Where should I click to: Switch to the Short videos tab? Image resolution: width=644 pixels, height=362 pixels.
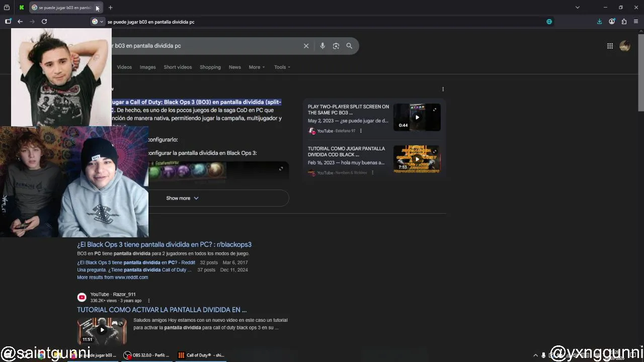(178, 67)
